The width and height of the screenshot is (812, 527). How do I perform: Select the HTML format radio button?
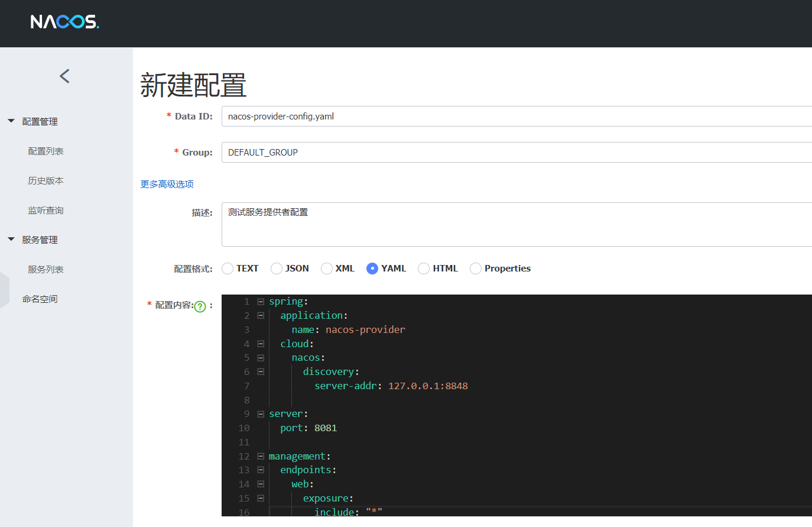coord(424,269)
